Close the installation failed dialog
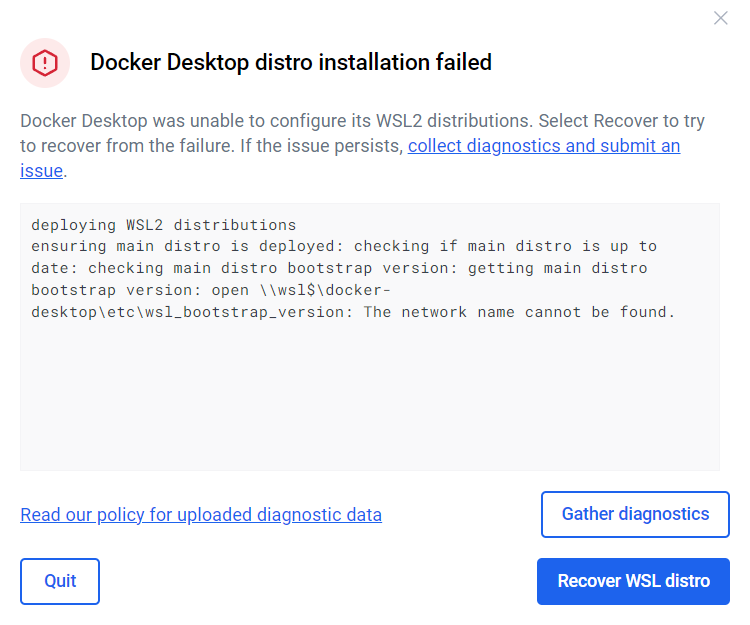 coord(720,18)
